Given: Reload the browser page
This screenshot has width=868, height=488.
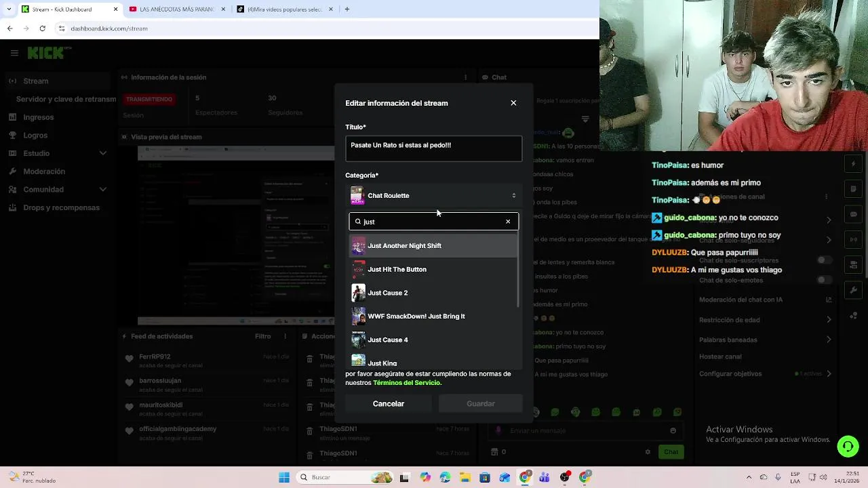Looking at the screenshot, I should pyautogui.click(x=42, y=28).
